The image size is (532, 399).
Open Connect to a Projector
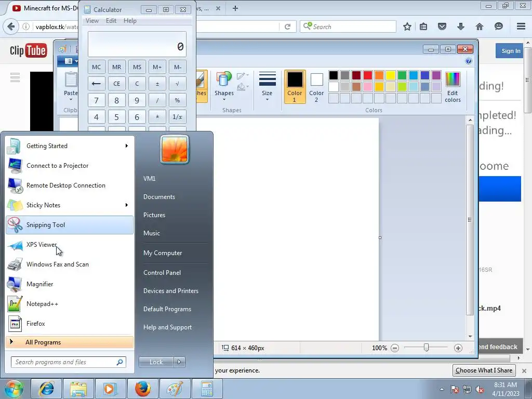(x=70, y=166)
